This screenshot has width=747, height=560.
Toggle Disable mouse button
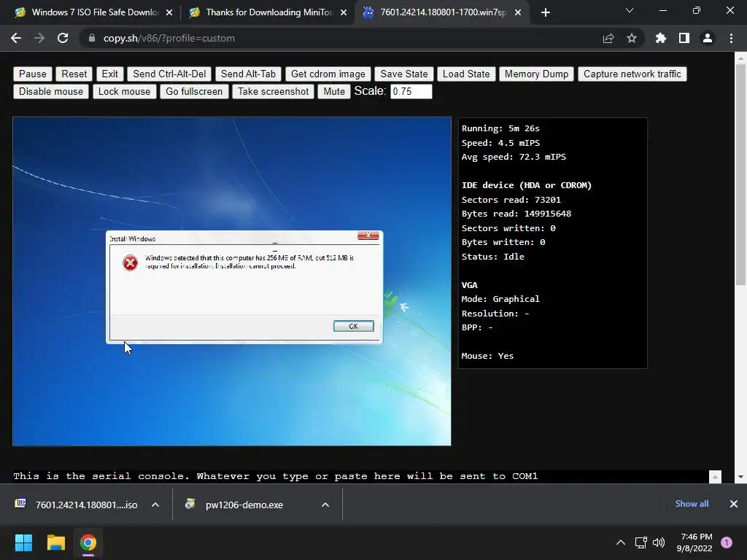click(x=51, y=91)
